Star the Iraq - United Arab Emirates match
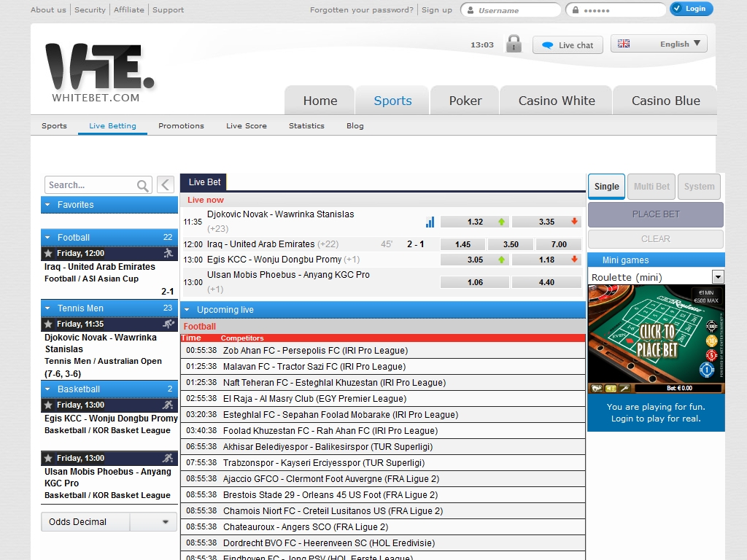Image resolution: width=747 pixels, height=560 pixels. (x=48, y=254)
